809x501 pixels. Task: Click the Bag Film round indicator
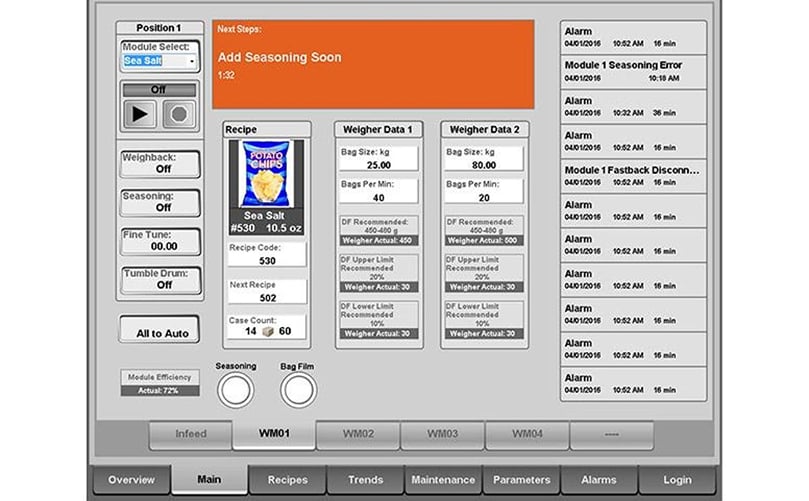tap(298, 390)
